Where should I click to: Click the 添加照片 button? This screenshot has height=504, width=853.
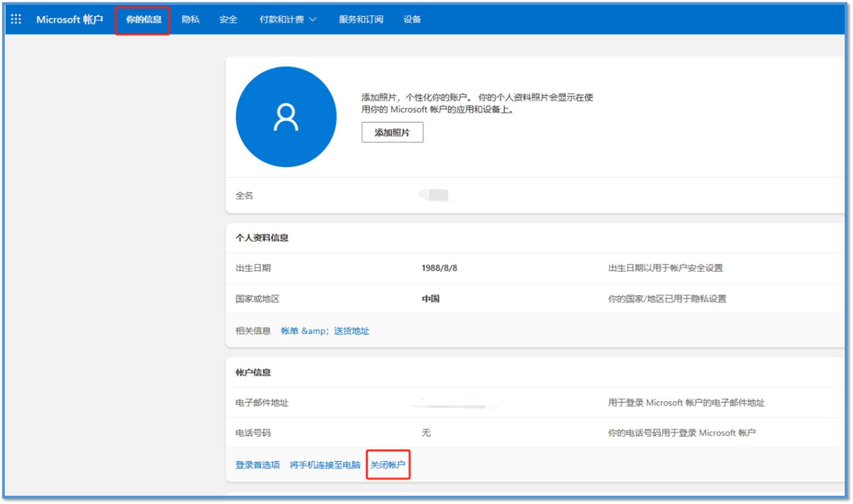pyautogui.click(x=392, y=132)
